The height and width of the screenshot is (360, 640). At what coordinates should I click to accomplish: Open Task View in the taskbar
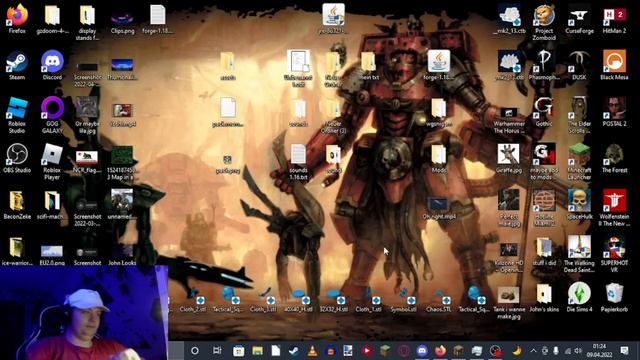[x=217, y=351]
